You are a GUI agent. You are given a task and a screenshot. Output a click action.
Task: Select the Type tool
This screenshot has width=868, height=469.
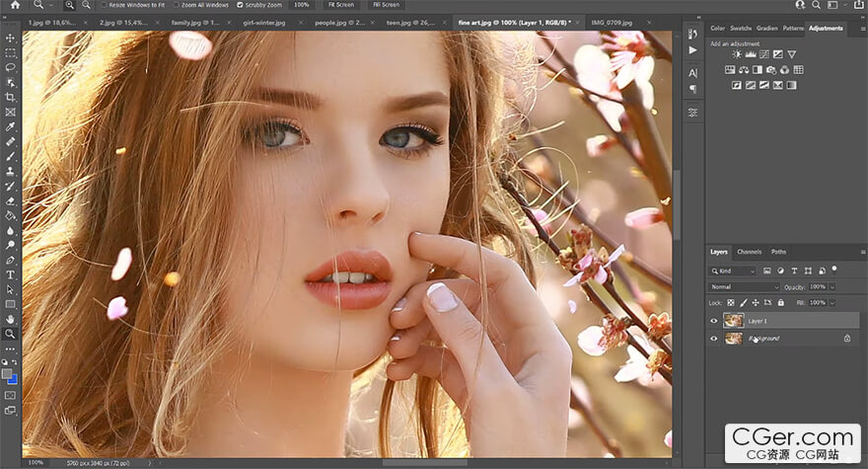point(10,274)
